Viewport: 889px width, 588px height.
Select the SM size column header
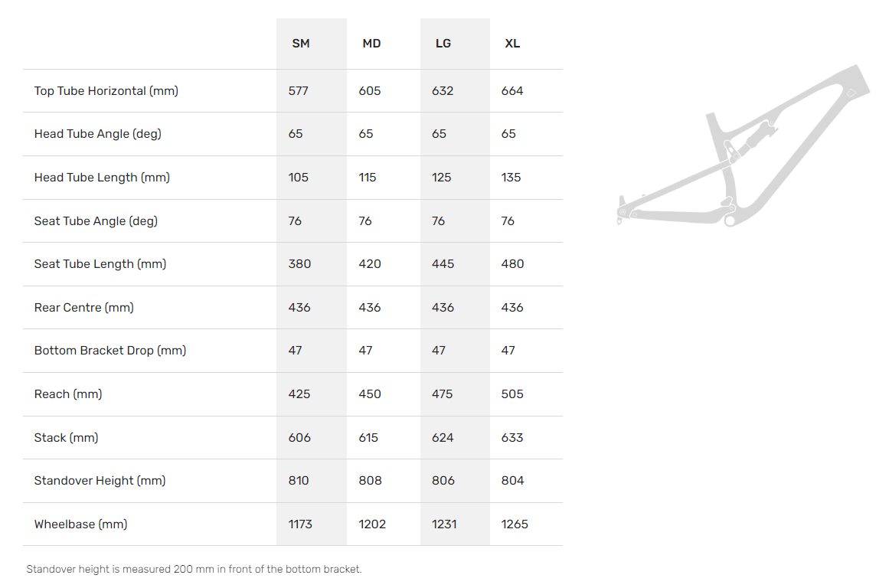coord(301,44)
